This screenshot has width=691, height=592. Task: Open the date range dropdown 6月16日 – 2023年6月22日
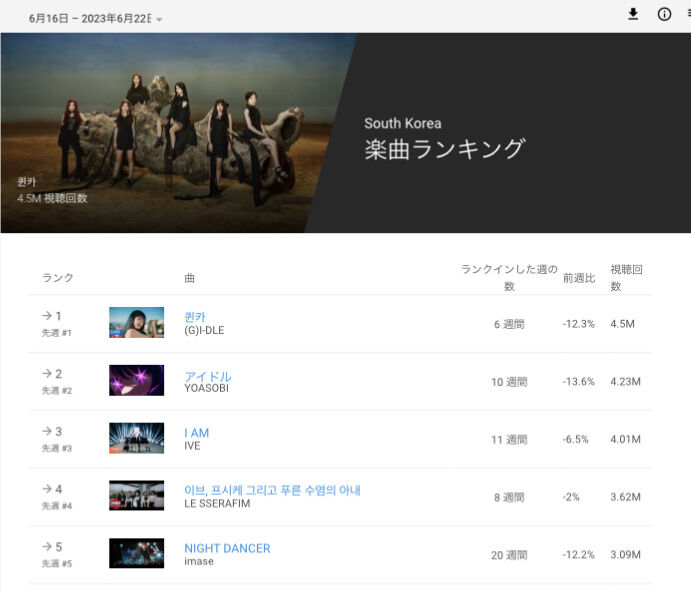(95, 19)
